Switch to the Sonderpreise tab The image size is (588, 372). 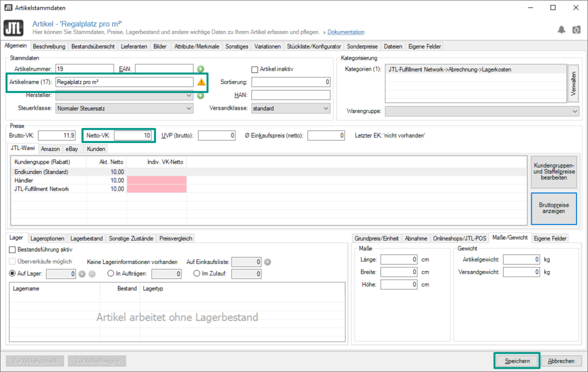click(362, 46)
